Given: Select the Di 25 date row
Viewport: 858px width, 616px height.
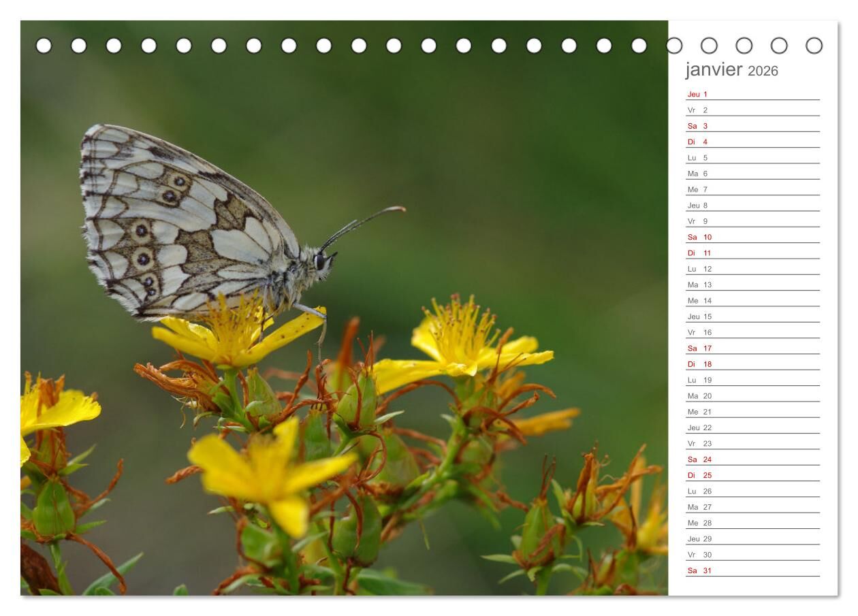Looking at the screenshot, I should 699,476.
